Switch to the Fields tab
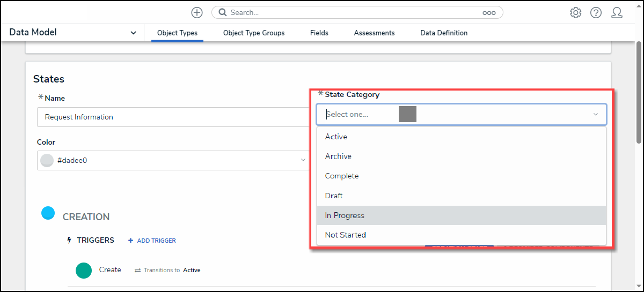 click(x=319, y=33)
